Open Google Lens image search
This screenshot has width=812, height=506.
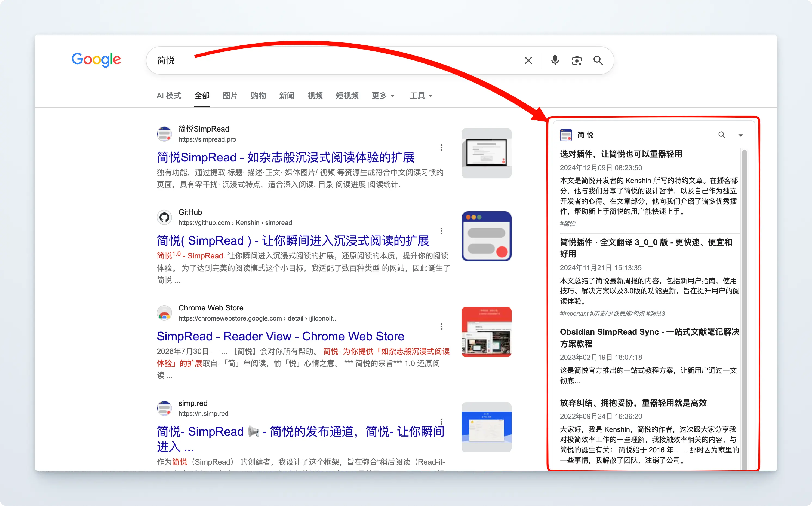(577, 60)
